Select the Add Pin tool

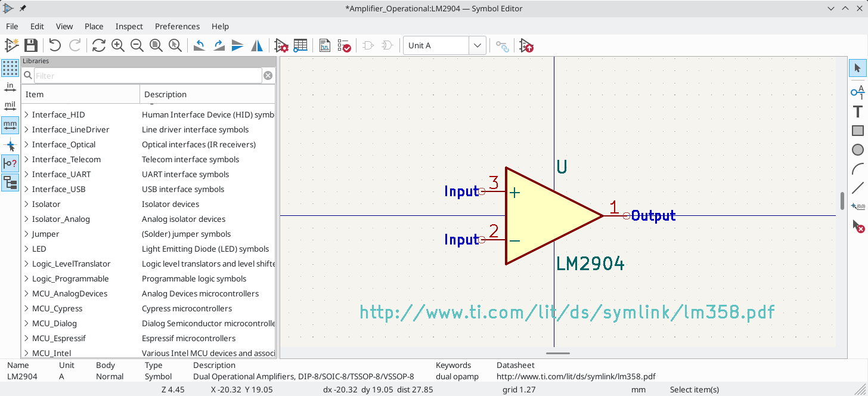(857, 92)
